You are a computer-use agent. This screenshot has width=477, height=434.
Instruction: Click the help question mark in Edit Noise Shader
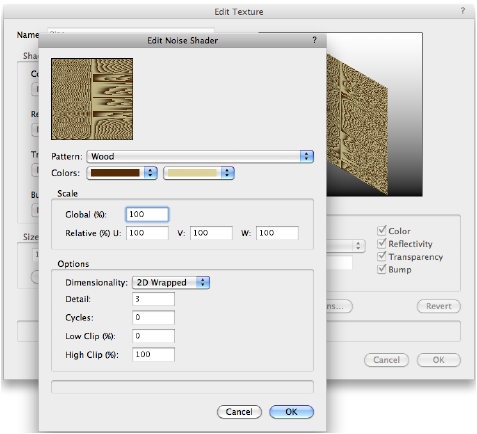click(314, 40)
